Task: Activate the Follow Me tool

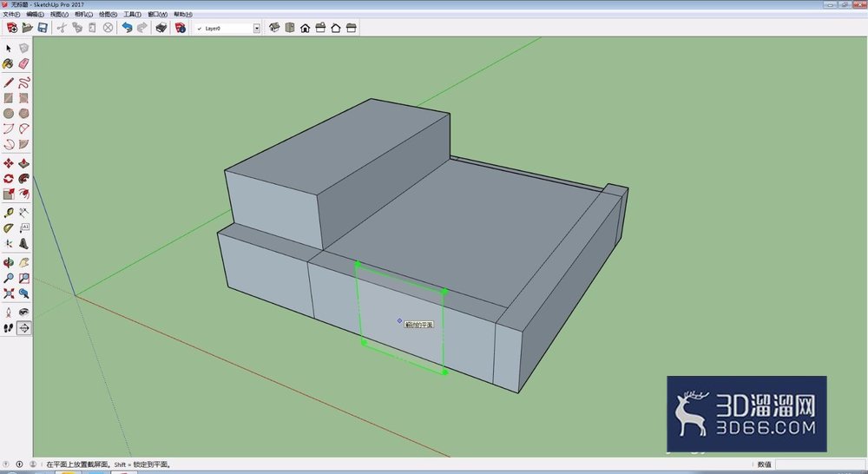Action: click(23, 178)
